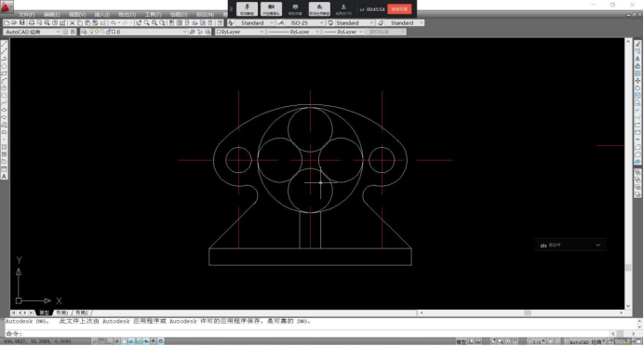Screen dimensions: 644x346
Task: Click the Plot/Print icon
Action: pos(32,23)
